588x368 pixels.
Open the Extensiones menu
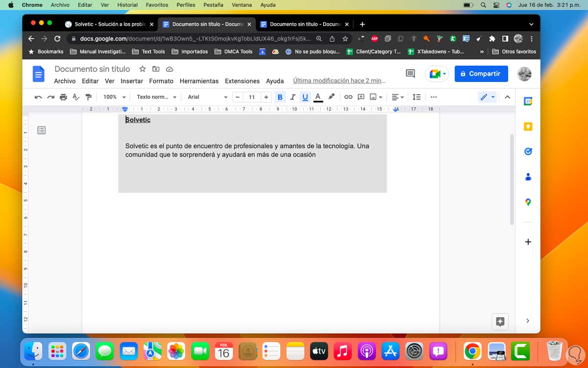point(242,81)
